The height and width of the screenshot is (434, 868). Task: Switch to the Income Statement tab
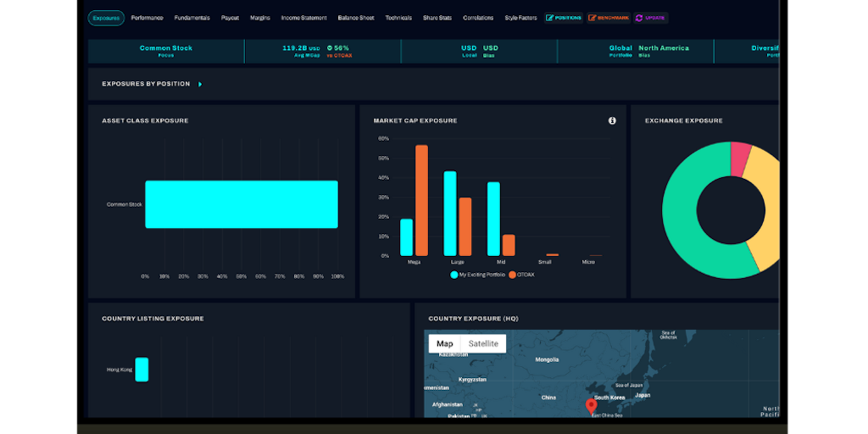[x=303, y=18]
